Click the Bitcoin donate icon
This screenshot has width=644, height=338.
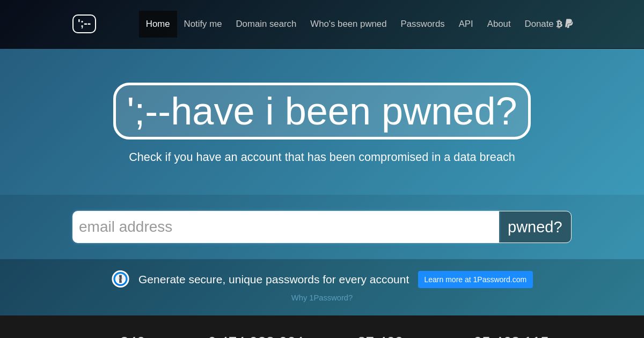(559, 24)
